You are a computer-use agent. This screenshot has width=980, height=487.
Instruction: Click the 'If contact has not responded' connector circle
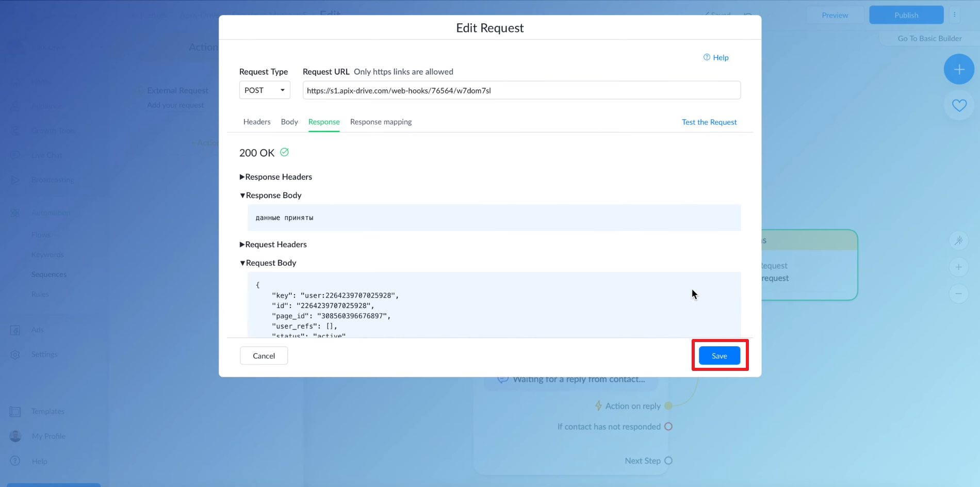668,427
